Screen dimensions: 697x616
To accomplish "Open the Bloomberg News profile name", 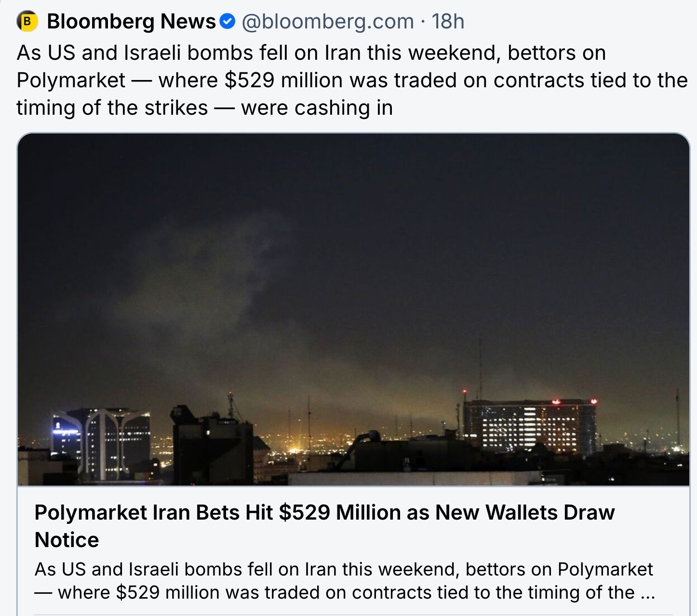I will click(x=131, y=21).
